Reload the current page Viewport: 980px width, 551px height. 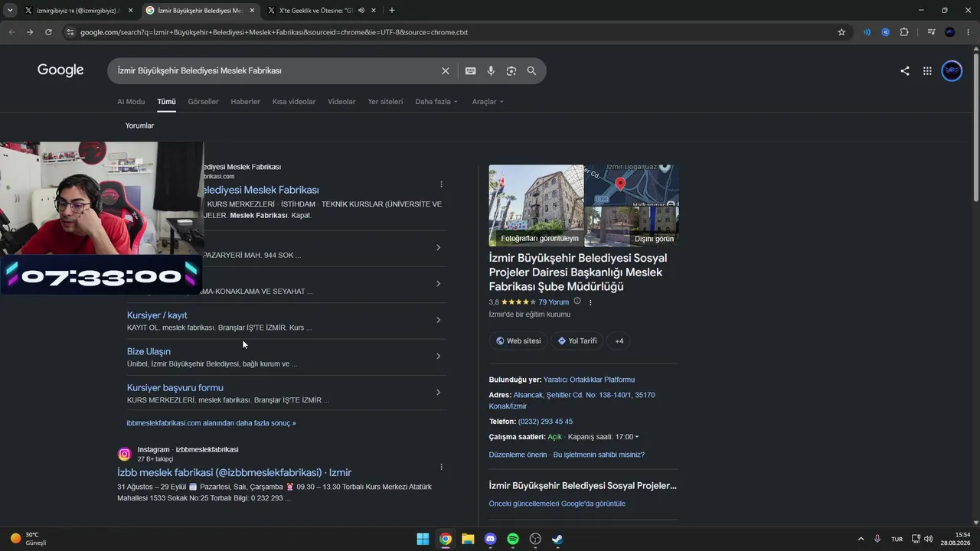click(x=48, y=32)
